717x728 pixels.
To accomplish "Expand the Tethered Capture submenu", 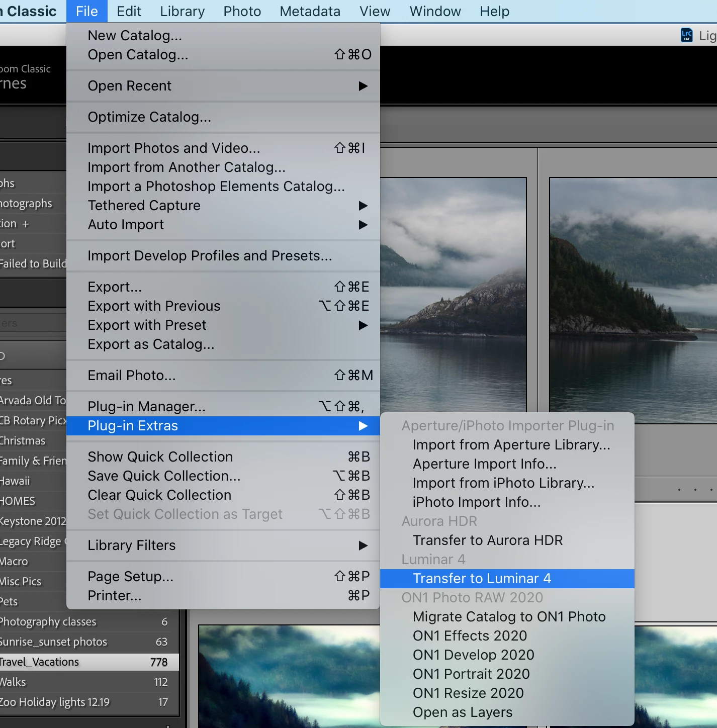I will (x=223, y=205).
